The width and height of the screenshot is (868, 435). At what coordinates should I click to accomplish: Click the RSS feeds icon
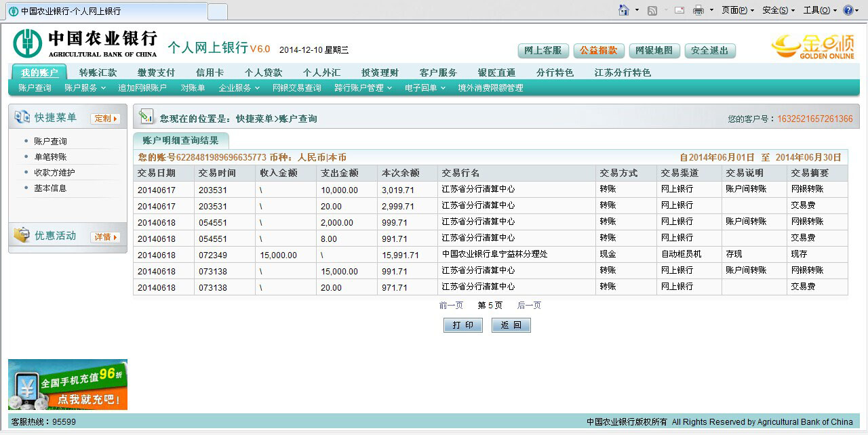(x=652, y=10)
